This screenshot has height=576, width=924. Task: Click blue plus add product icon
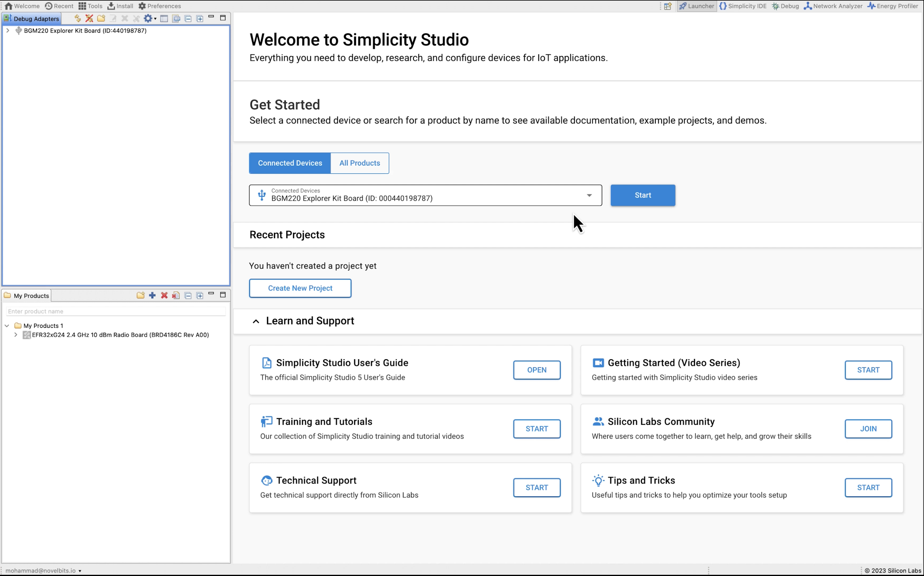pyautogui.click(x=152, y=296)
